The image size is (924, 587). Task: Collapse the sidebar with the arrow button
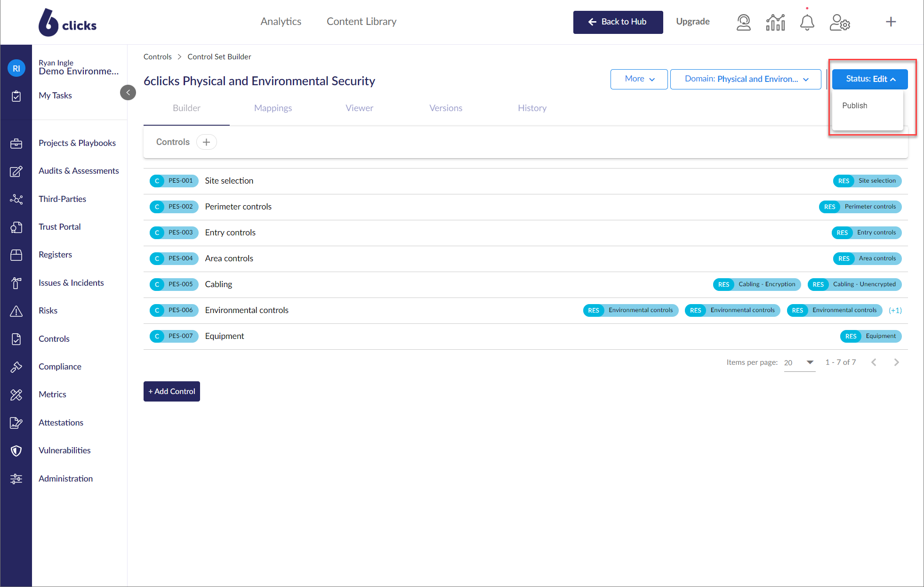128,92
